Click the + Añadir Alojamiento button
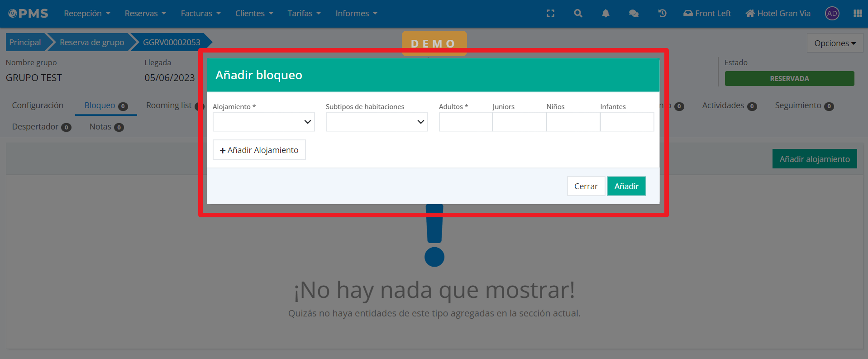This screenshot has height=359, width=868. coord(259,150)
